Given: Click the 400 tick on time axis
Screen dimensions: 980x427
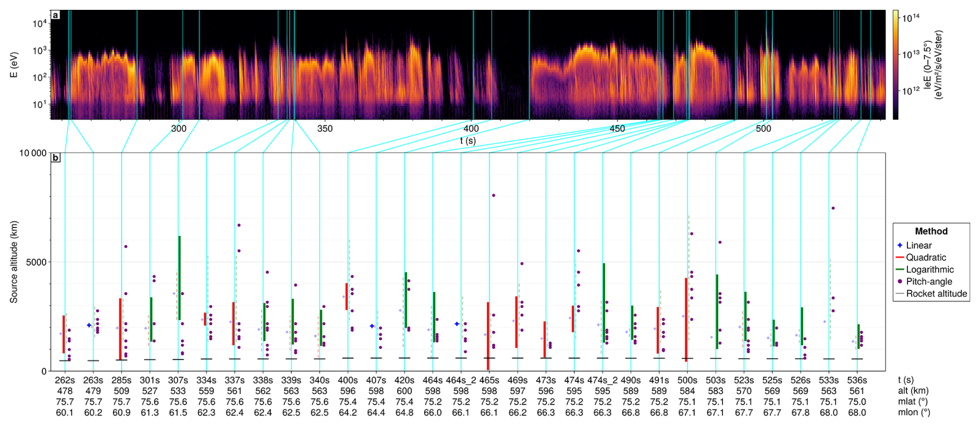Looking at the screenshot, I should pos(471,129).
